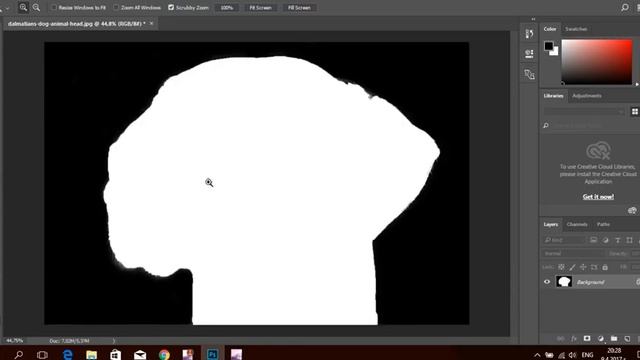Image resolution: width=640 pixels, height=360 pixels.
Task: Click ENG language indicator in system tray
Action: (x=587, y=355)
